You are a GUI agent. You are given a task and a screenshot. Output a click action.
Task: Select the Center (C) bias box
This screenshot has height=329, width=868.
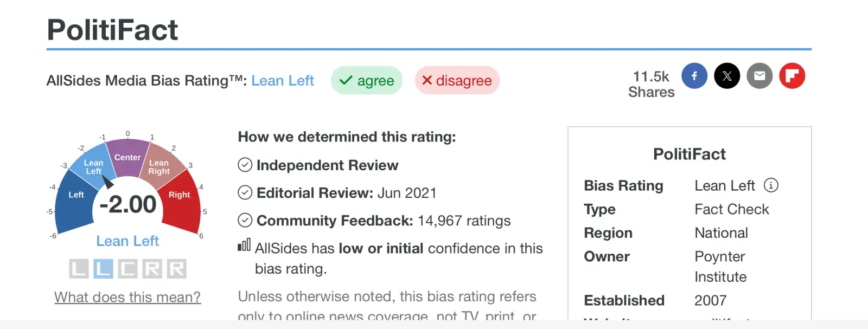(x=127, y=269)
